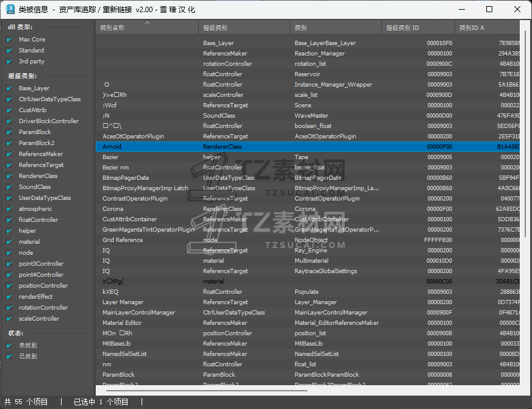Screen dimensions: 532x409
Task: Select the Corona class row
Action: (x=307, y=208)
